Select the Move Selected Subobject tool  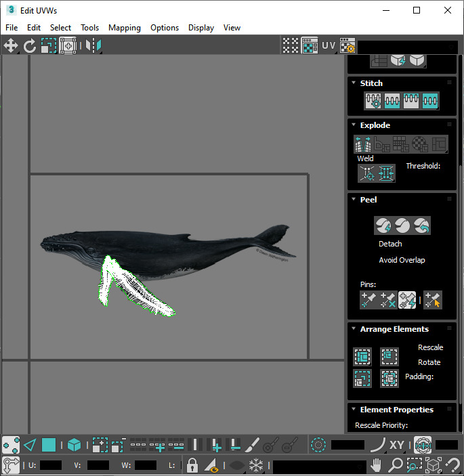click(11, 46)
